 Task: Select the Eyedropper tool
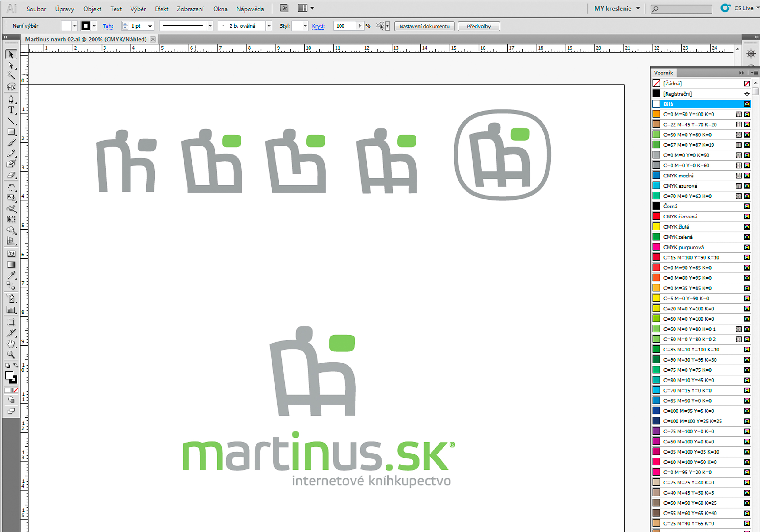tap(11, 275)
